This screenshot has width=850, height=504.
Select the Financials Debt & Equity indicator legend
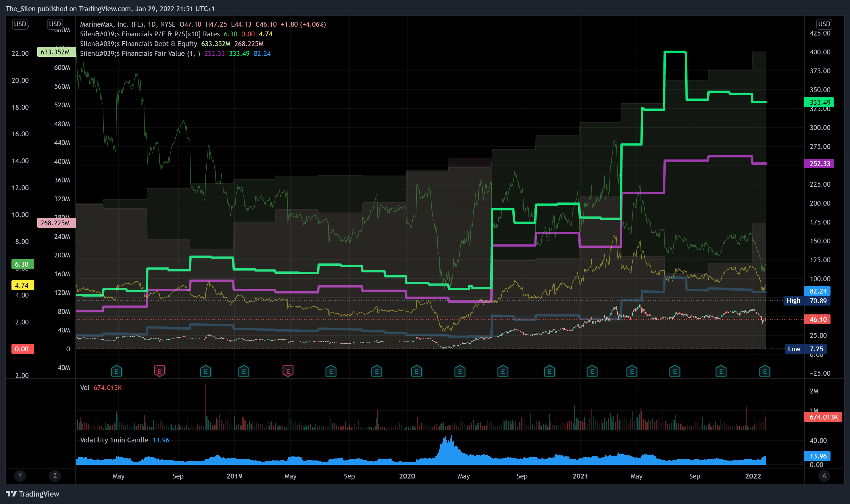click(x=139, y=44)
